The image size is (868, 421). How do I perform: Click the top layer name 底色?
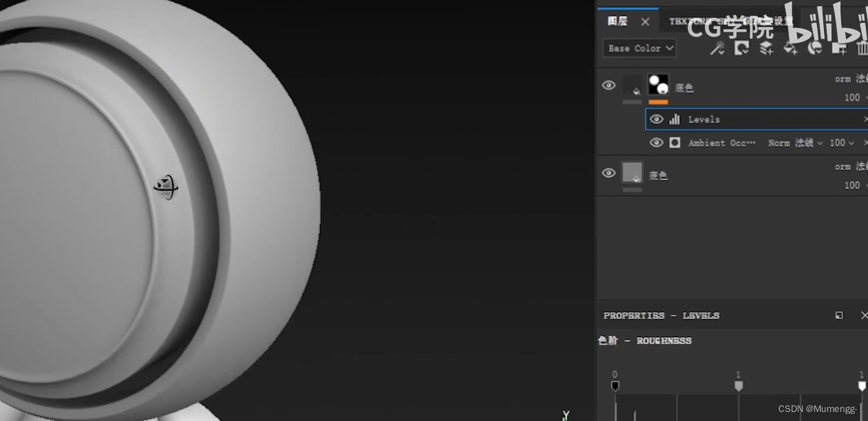pyautogui.click(x=684, y=88)
